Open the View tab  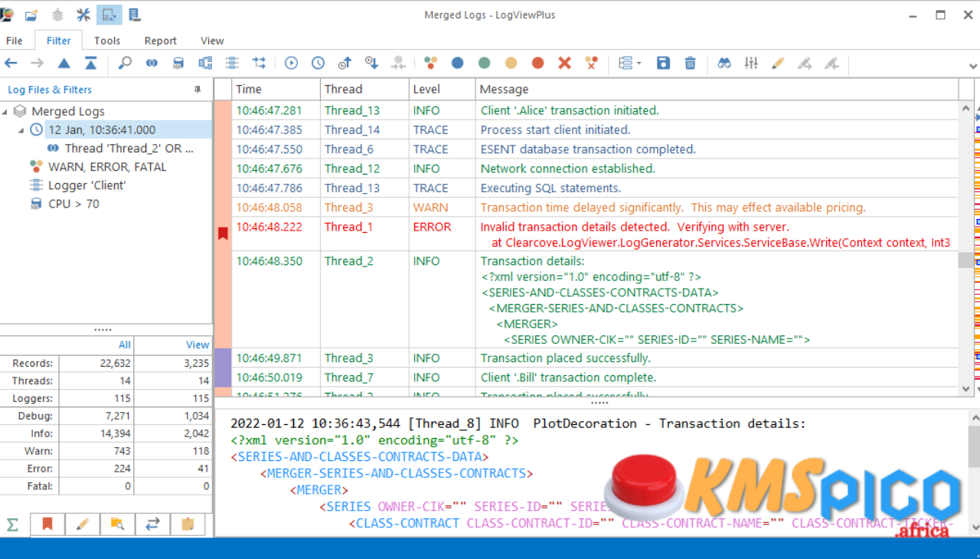pyautogui.click(x=212, y=41)
